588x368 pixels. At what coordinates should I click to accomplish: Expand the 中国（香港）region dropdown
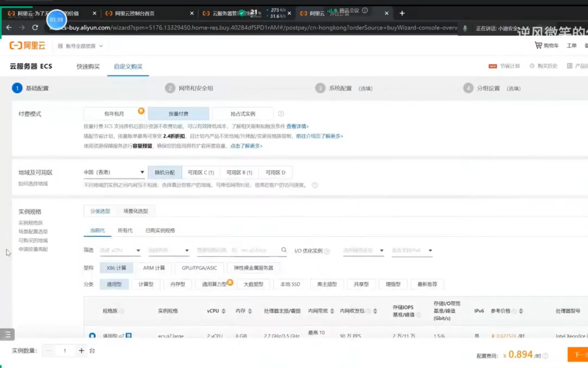(114, 172)
